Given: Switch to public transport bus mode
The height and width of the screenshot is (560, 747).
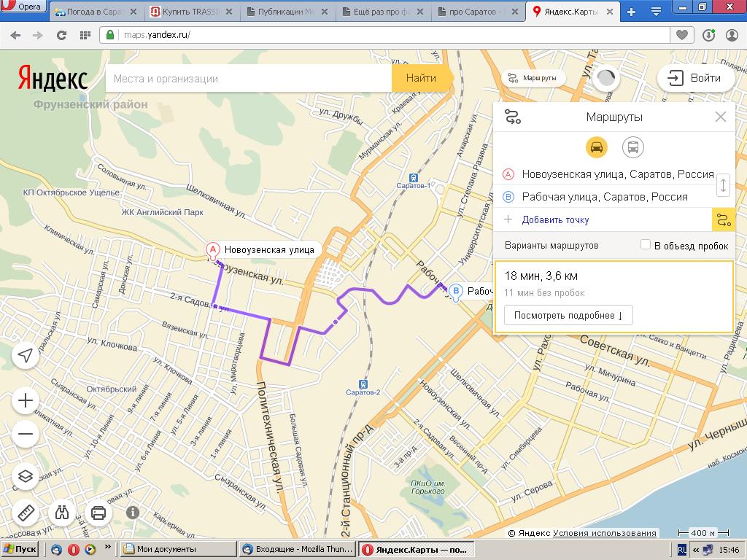Looking at the screenshot, I should [x=633, y=147].
